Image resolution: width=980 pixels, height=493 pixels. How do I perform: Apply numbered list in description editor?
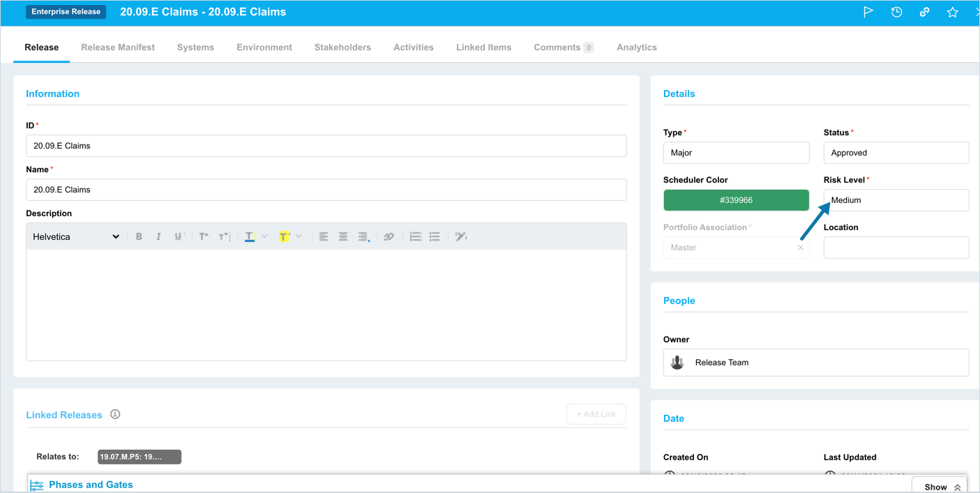[x=415, y=237]
